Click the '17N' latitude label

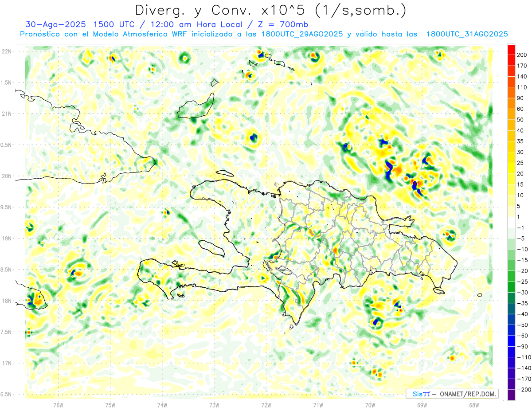coord(7,363)
